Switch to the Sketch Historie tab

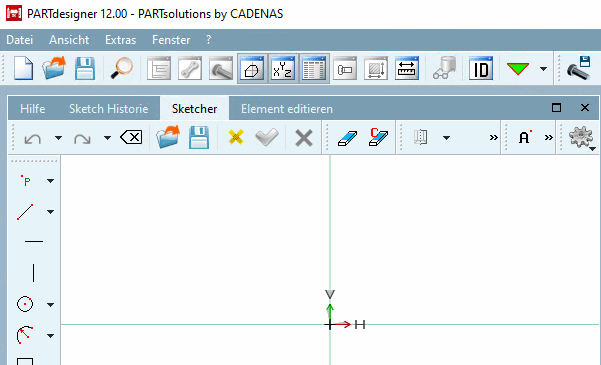[x=108, y=109]
